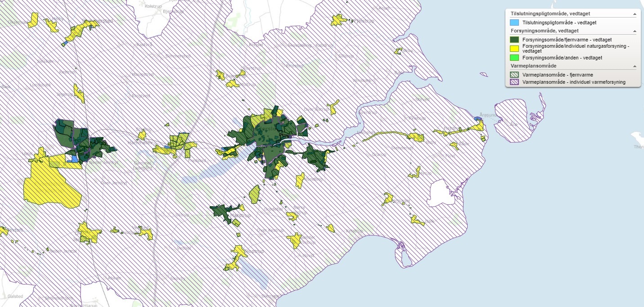The image size is (644, 307).
Task: Click green hatched Varmeplanområde fjernvarme symbol
Action: tap(514, 75)
